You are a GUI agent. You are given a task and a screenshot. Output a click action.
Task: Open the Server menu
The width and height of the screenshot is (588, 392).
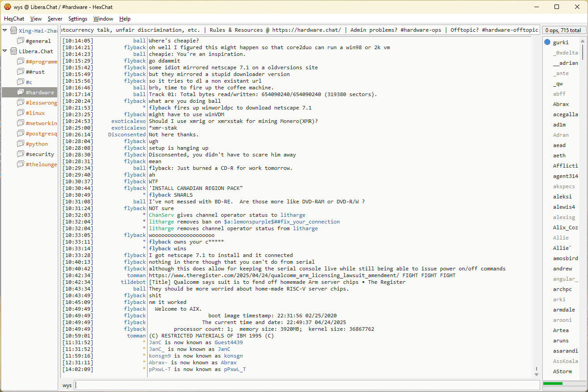coord(55,19)
